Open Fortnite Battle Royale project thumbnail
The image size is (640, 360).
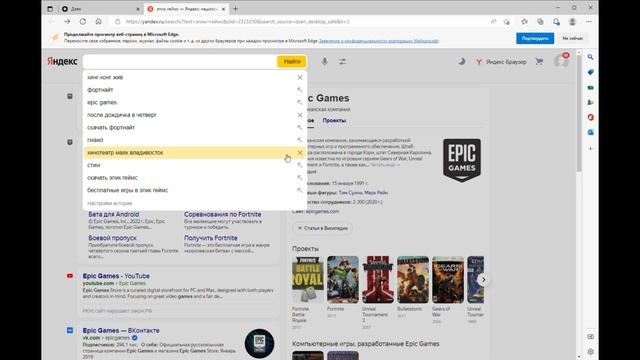[x=308, y=280]
